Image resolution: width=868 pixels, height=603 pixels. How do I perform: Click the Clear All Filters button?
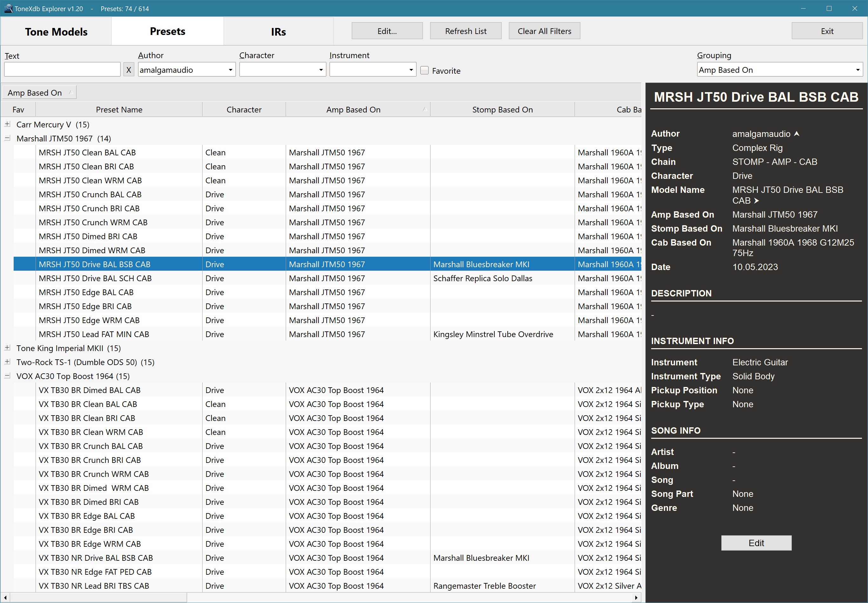[544, 31]
